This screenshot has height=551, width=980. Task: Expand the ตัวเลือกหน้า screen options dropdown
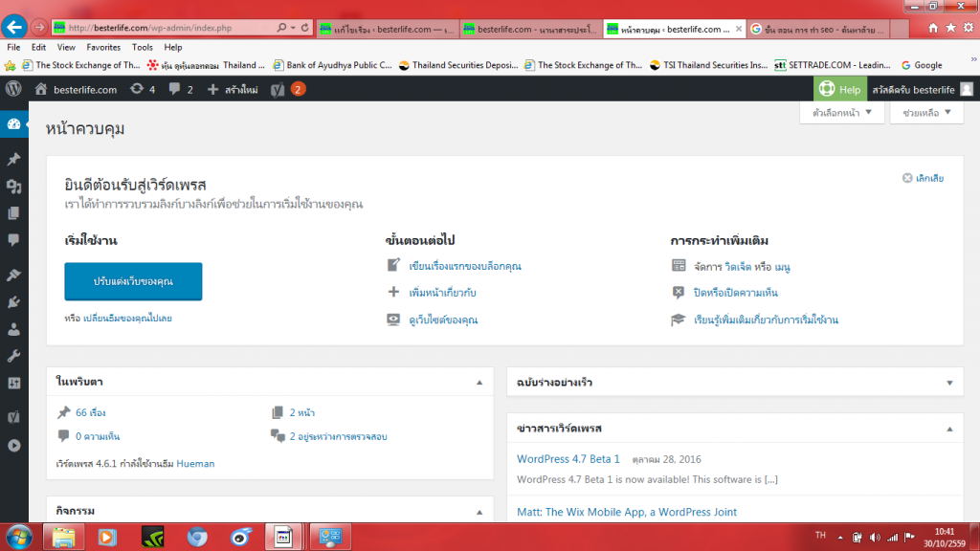coord(842,113)
